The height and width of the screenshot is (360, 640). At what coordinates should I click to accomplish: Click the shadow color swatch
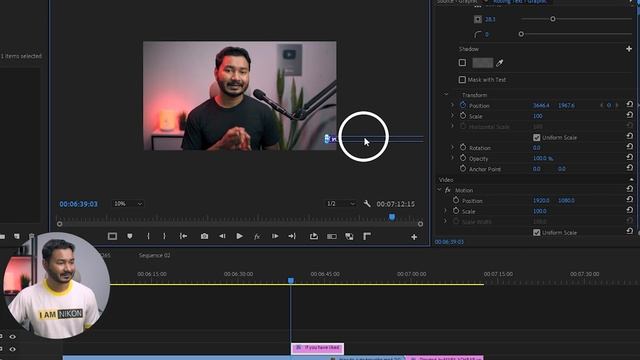pyautogui.click(x=482, y=63)
